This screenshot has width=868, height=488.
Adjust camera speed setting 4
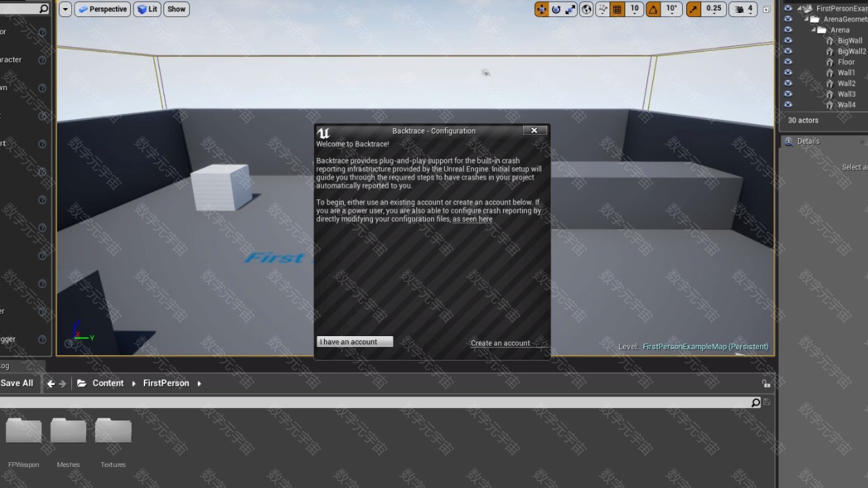tap(744, 9)
